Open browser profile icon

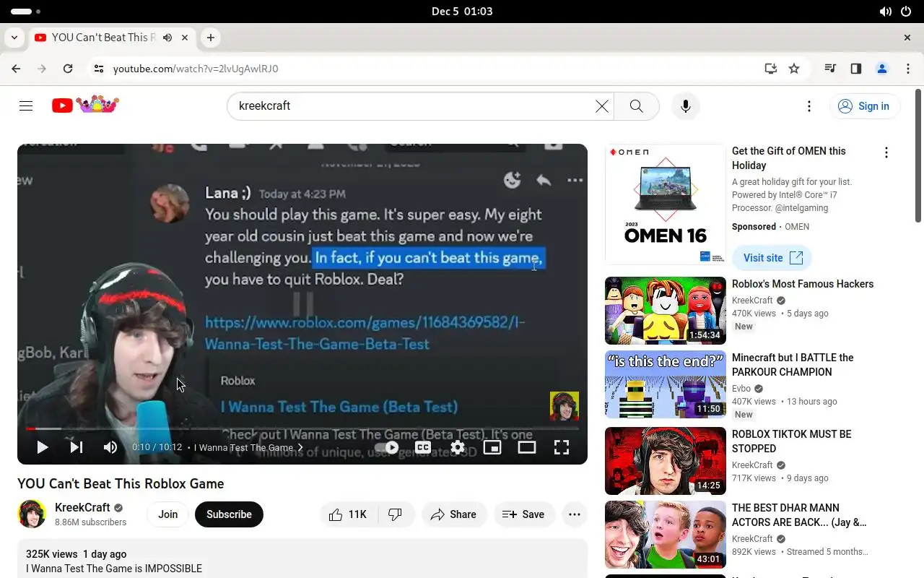pos(881,69)
